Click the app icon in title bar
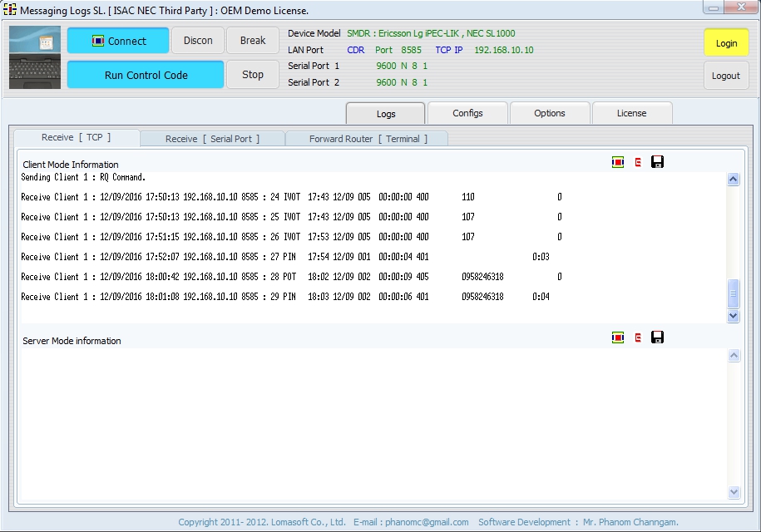761x532 pixels. (x=10, y=9)
